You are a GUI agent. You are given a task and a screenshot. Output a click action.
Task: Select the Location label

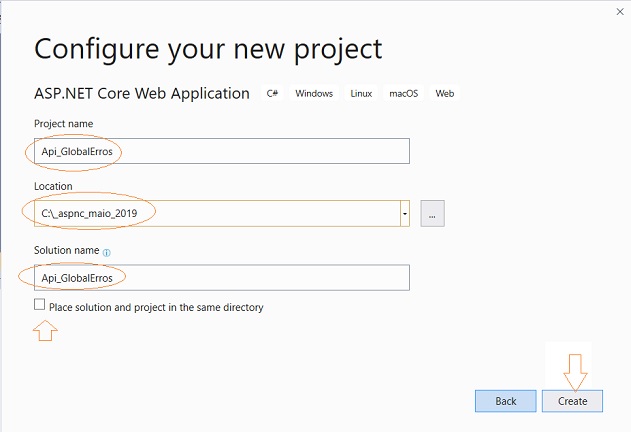(53, 186)
